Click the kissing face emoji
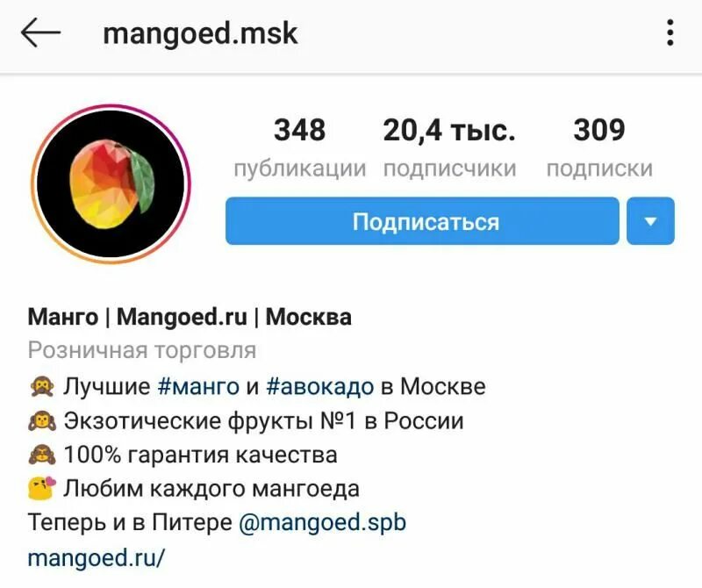 point(42,488)
